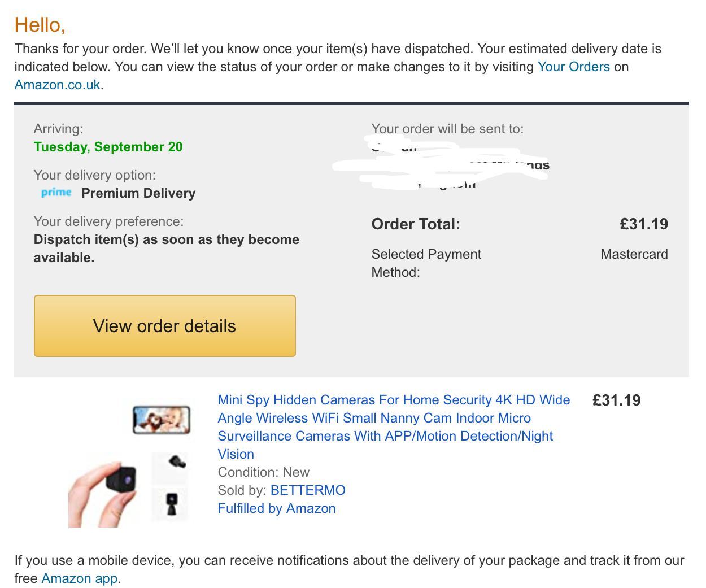Click the Condition: New text
The width and height of the screenshot is (706, 588).
coord(264,472)
